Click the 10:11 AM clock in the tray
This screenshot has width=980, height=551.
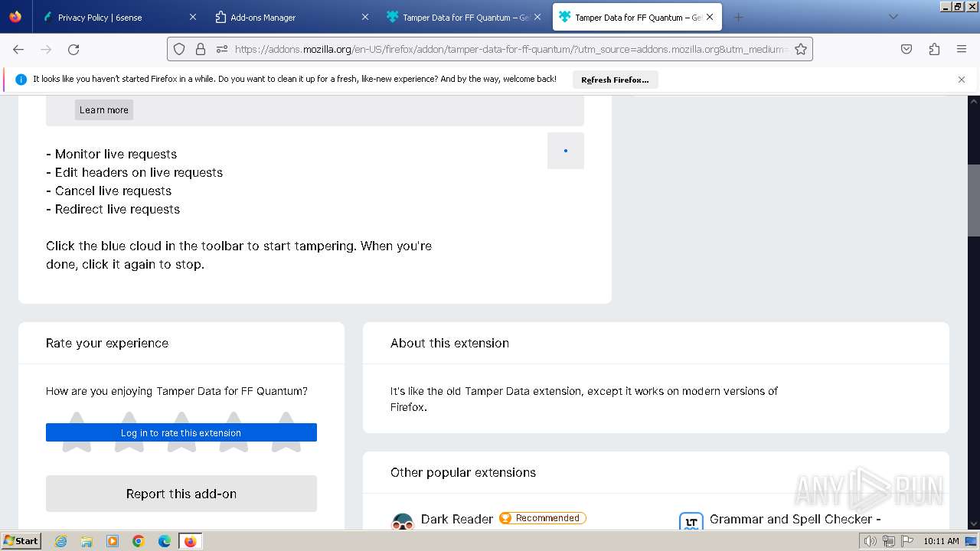pyautogui.click(x=941, y=541)
